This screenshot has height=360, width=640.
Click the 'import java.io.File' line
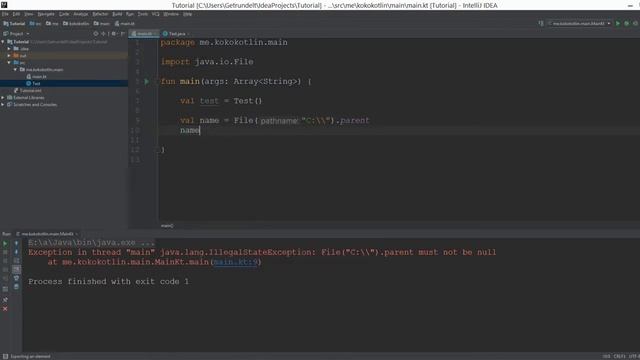(x=207, y=62)
